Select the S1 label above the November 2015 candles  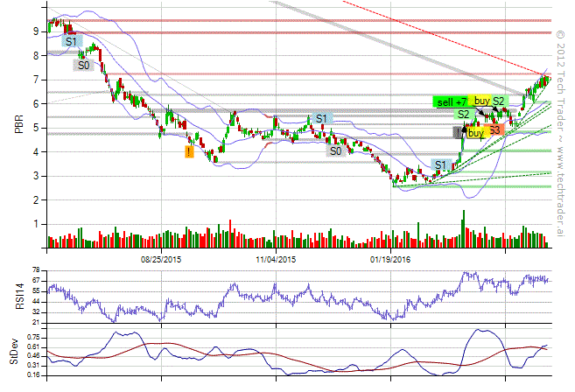click(321, 119)
